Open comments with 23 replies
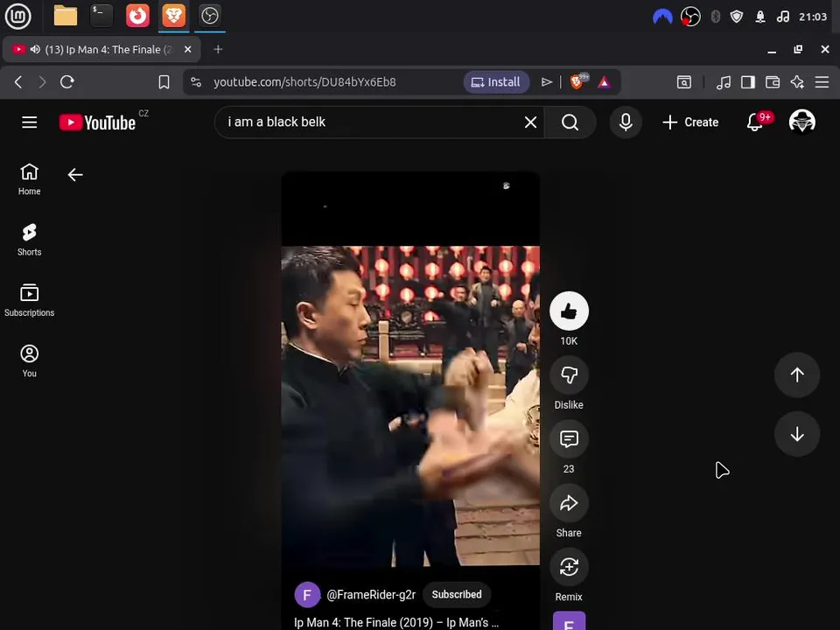 point(569,439)
